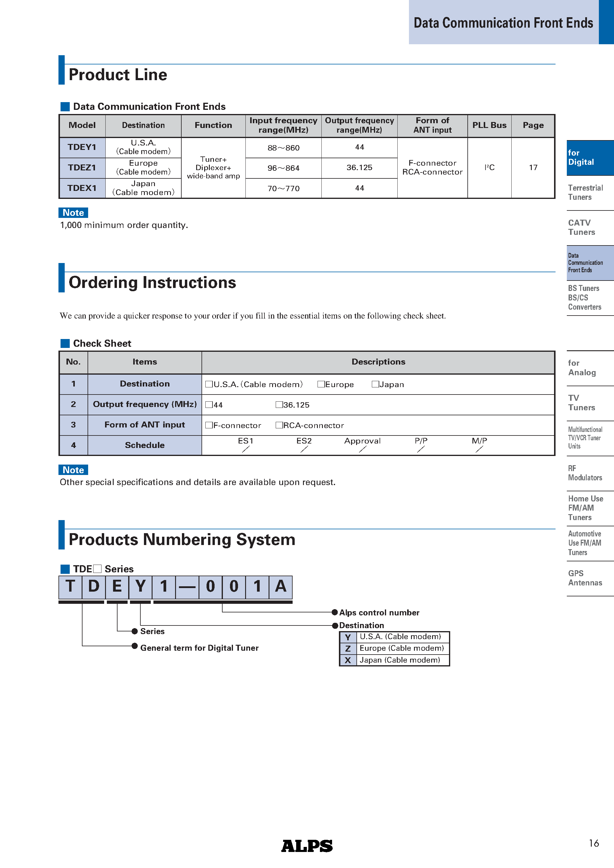Open the GPS Antennas side tab

click(585, 578)
